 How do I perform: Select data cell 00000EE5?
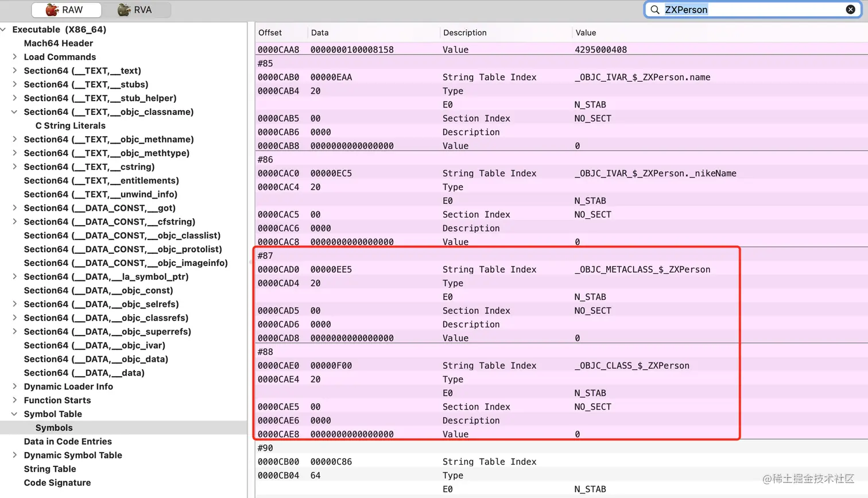331,269
